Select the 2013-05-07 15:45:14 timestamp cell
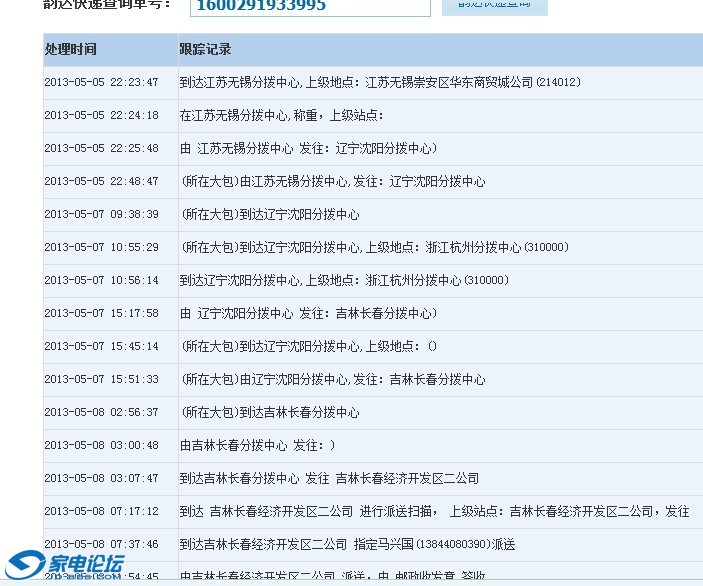703x586 pixels. click(101, 347)
